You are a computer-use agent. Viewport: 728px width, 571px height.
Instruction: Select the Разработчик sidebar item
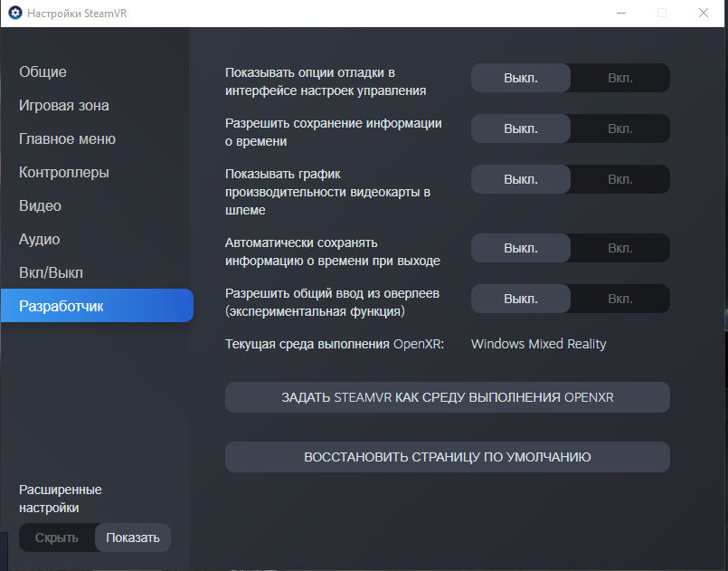97,306
